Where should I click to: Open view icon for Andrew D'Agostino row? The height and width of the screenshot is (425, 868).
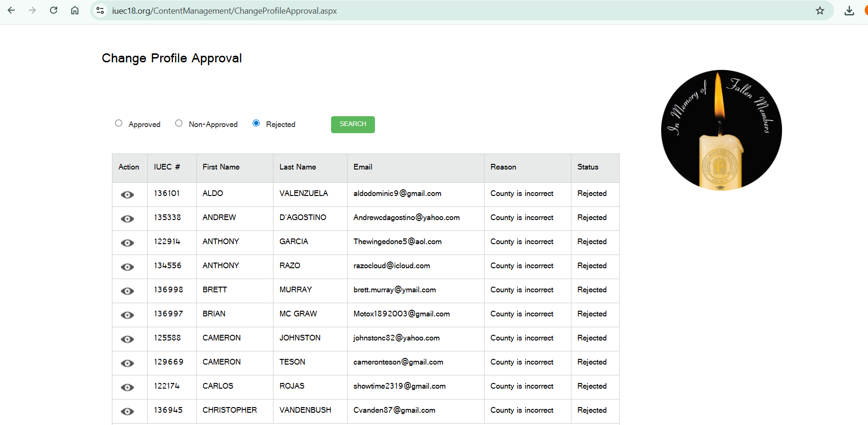127,219
